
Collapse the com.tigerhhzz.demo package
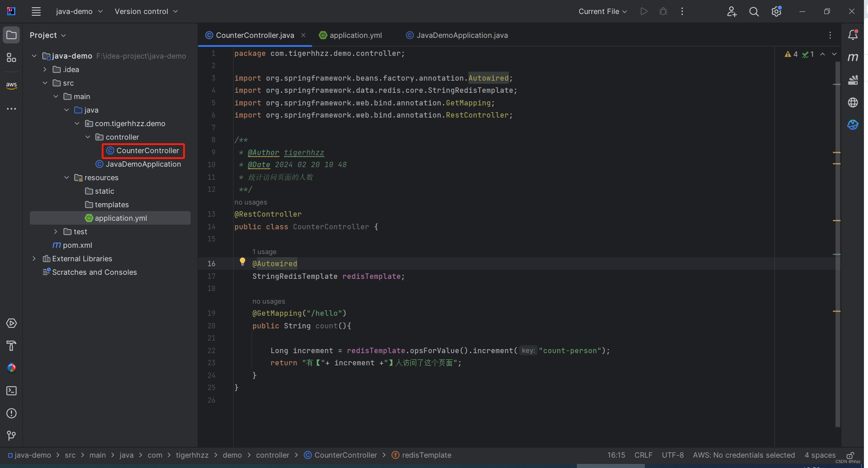pos(77,123)
